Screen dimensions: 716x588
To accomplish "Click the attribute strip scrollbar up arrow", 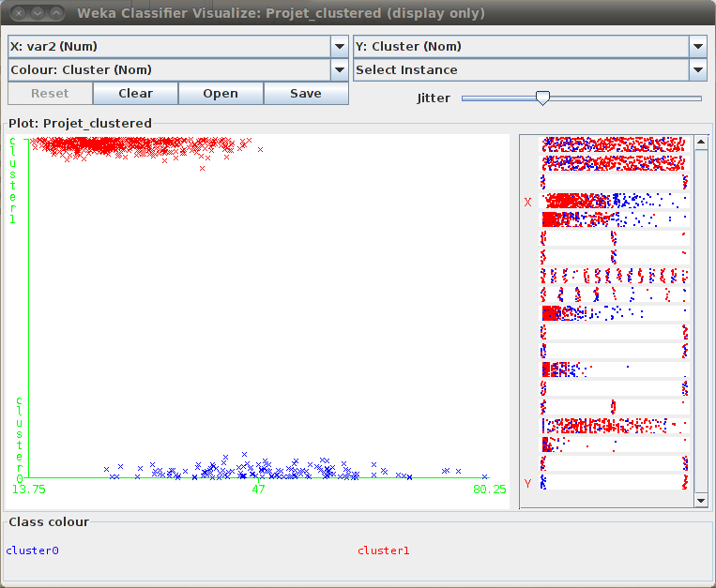I will pos(700,142).
